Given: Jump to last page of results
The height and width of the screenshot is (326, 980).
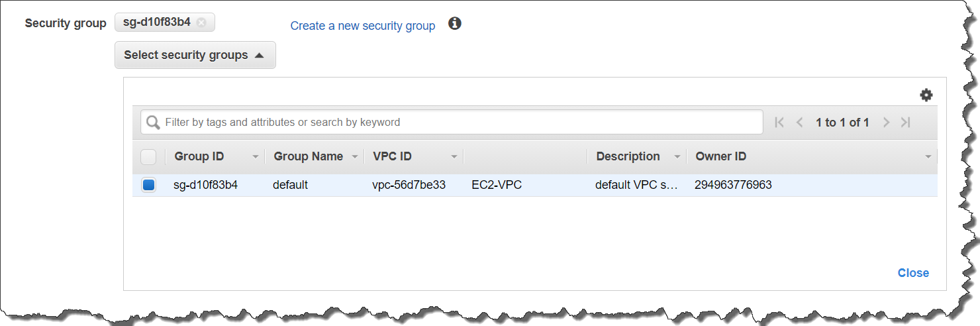Looking at the screenshot, I should pos(906,123).
